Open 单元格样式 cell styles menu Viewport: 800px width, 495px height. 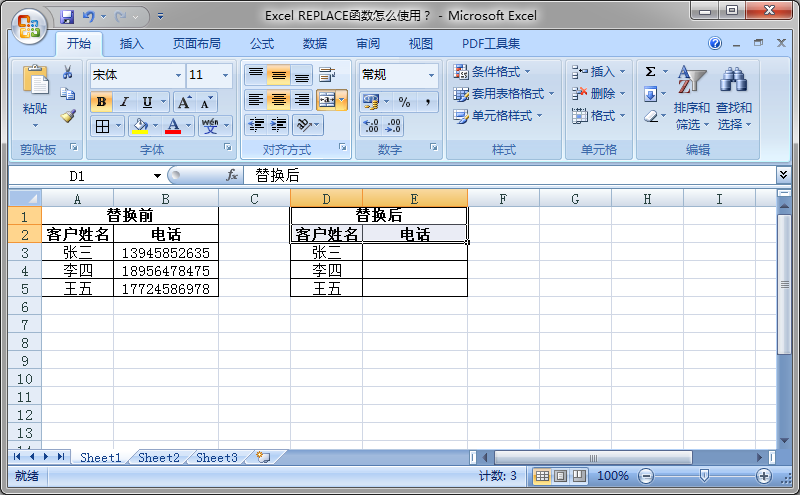coord(497,116)
